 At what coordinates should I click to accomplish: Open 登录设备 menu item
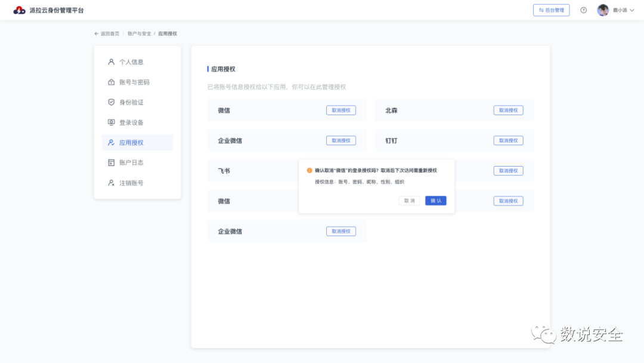(137, 122)
